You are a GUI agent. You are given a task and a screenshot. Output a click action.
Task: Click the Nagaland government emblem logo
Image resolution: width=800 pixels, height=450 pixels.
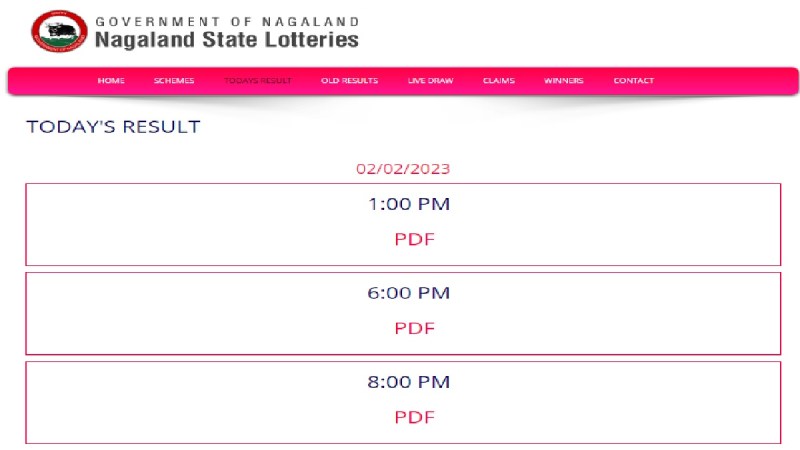click(x=59, y=31)
